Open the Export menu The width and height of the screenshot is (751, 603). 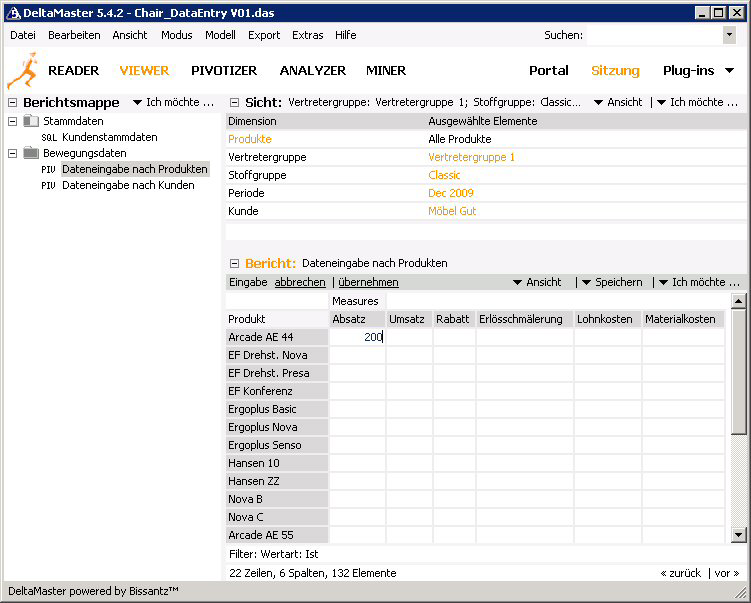point(264,35)
